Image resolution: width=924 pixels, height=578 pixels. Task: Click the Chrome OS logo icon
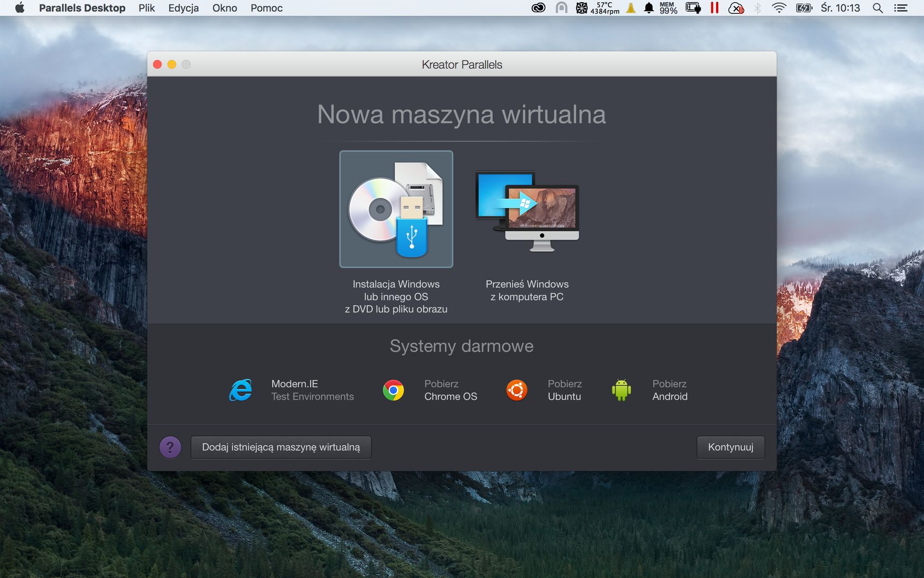tap(393, 390)
